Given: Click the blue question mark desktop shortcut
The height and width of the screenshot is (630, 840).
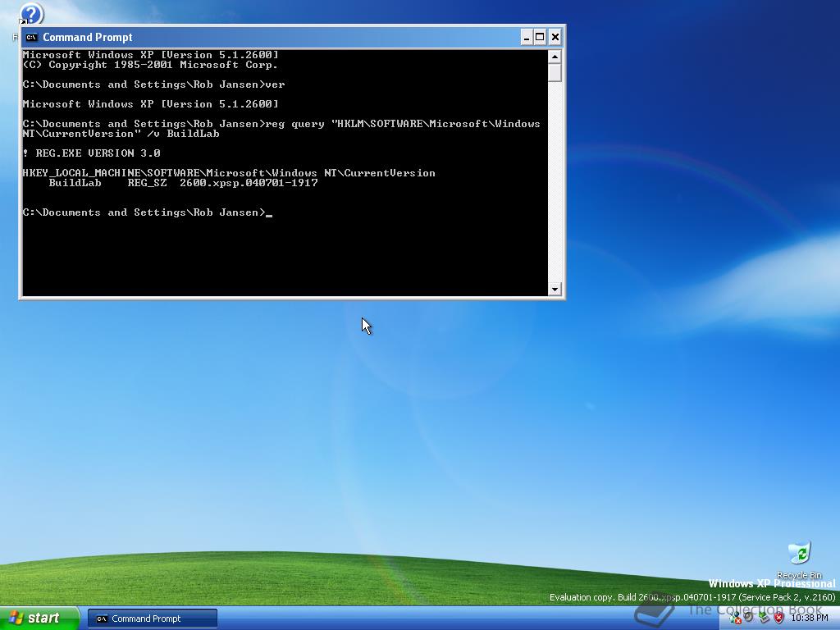Looking at the screenshot, I should pyautogui.click(x=31, y=15).
